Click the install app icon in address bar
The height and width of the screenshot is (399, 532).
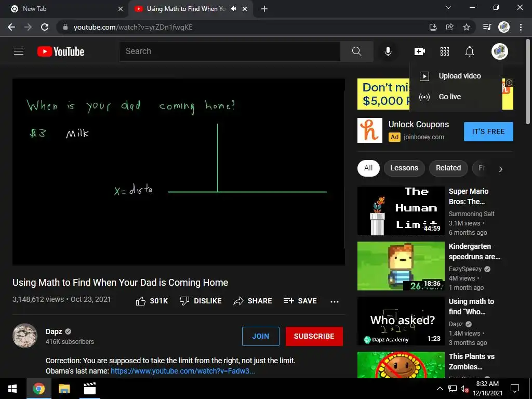coord(433,27)
